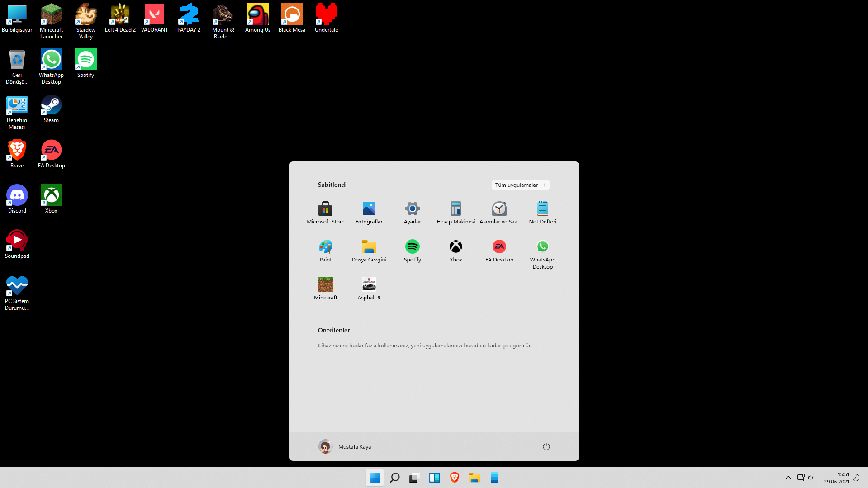Open volume control in system tray
868x488 pixels.
point(811,478)
